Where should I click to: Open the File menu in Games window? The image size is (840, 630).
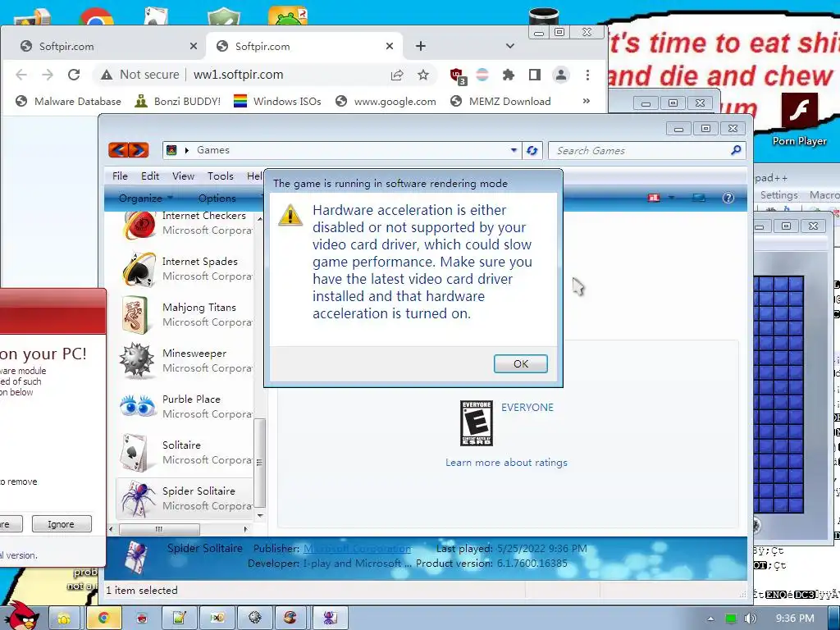(120, 176)
